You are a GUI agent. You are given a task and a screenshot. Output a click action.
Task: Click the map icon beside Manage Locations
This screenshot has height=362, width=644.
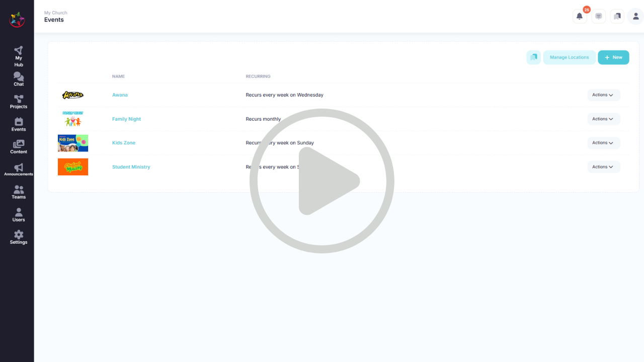533,57
